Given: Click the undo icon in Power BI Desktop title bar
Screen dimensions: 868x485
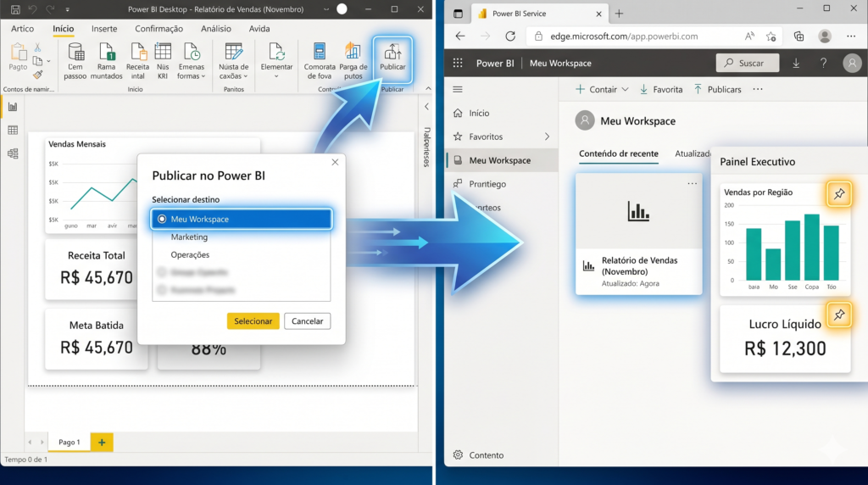Looking at the screenshot, I should (33, 9).
